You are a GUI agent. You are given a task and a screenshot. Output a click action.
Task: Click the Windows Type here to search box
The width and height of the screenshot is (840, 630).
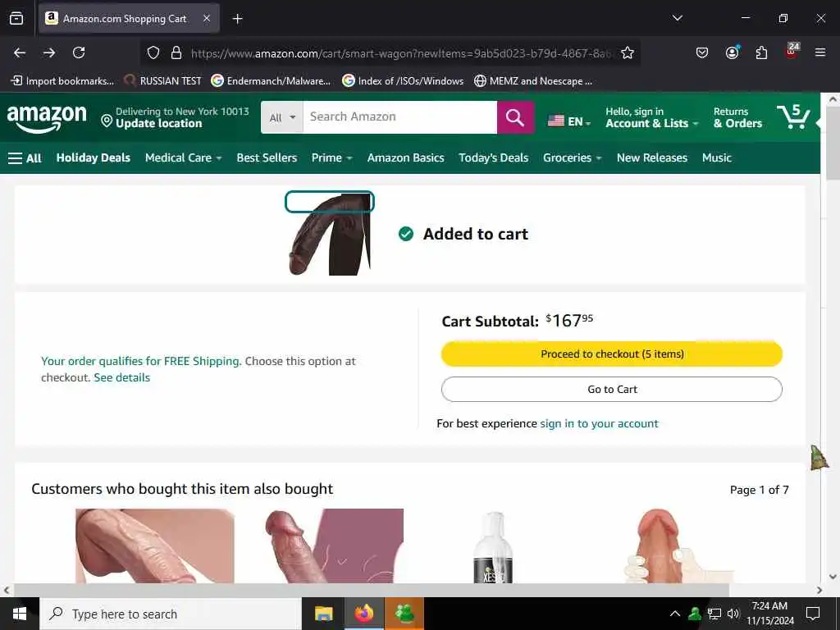(171, 614)
